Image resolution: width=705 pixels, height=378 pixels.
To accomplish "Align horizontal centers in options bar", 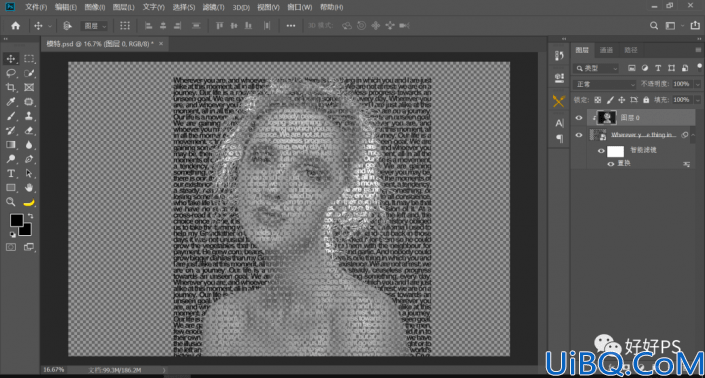I will 163,26.
